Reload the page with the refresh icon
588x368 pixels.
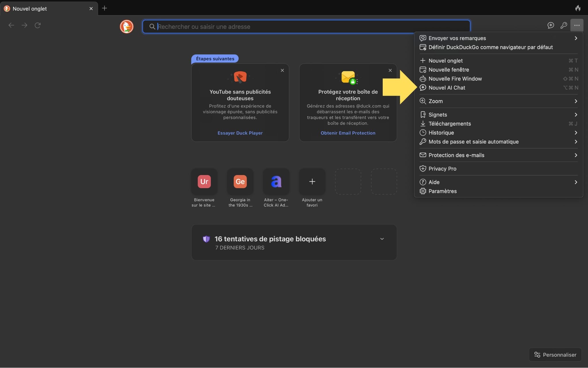click(x=38, y=25)
